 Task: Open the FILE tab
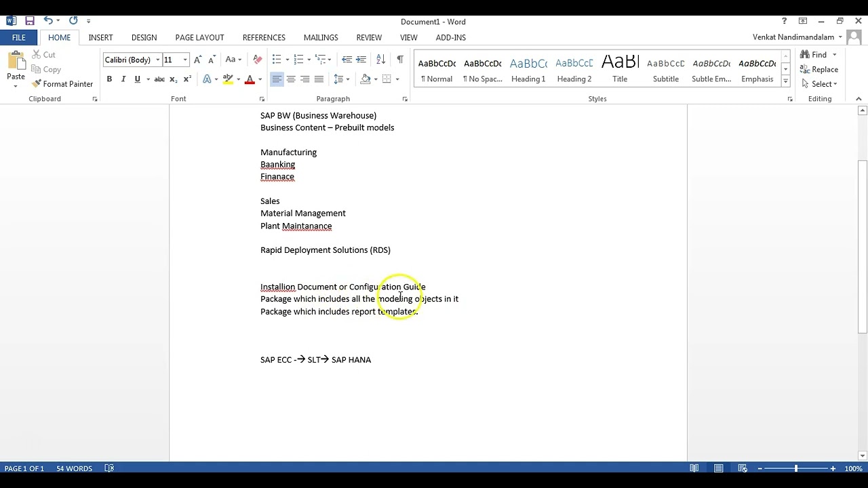(x=19, y=37)
